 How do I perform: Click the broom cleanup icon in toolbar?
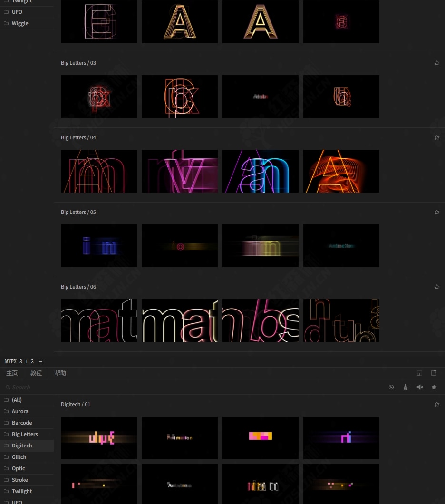406,388
